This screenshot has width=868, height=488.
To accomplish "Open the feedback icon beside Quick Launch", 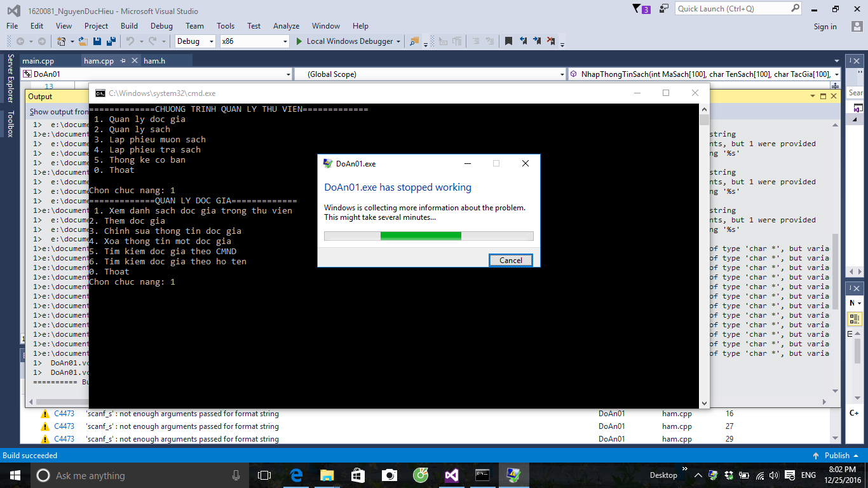I will point(664,9).
